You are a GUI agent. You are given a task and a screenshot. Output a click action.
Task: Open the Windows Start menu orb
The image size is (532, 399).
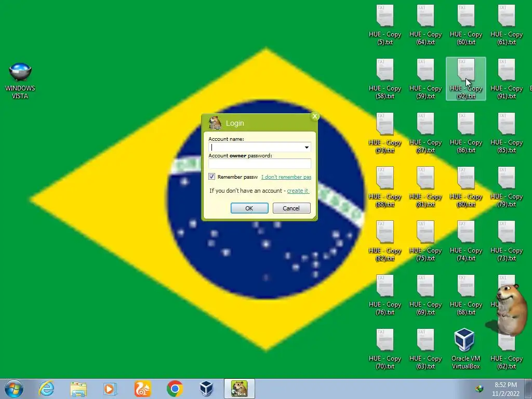click(14, 389)
